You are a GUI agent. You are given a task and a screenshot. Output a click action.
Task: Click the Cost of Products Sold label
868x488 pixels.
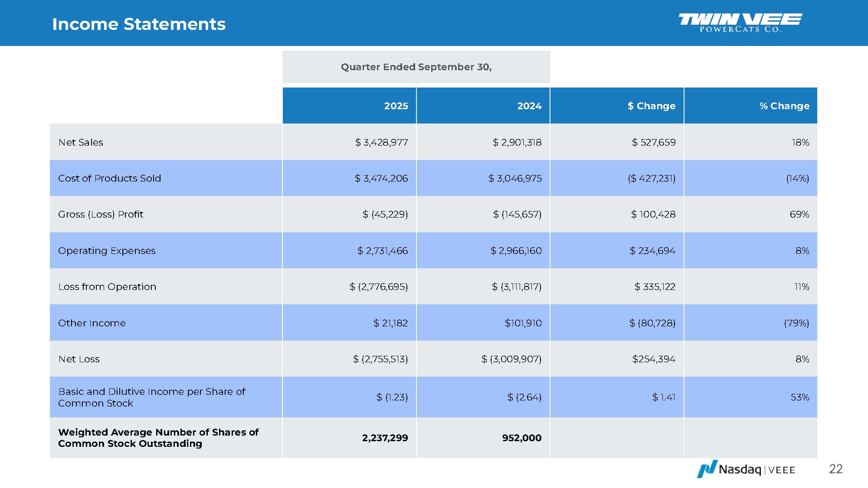(x=109, y=179)
